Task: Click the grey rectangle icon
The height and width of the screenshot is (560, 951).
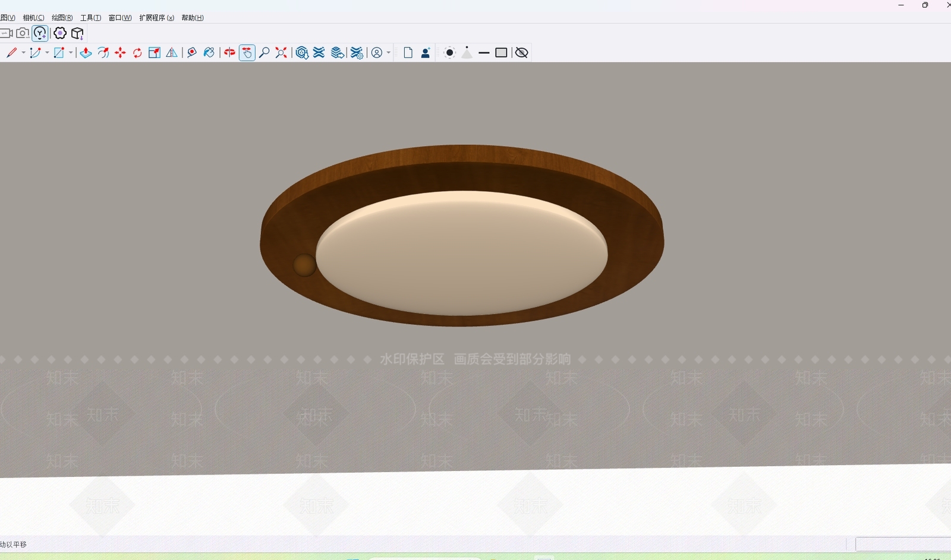Action: [501, 53]
